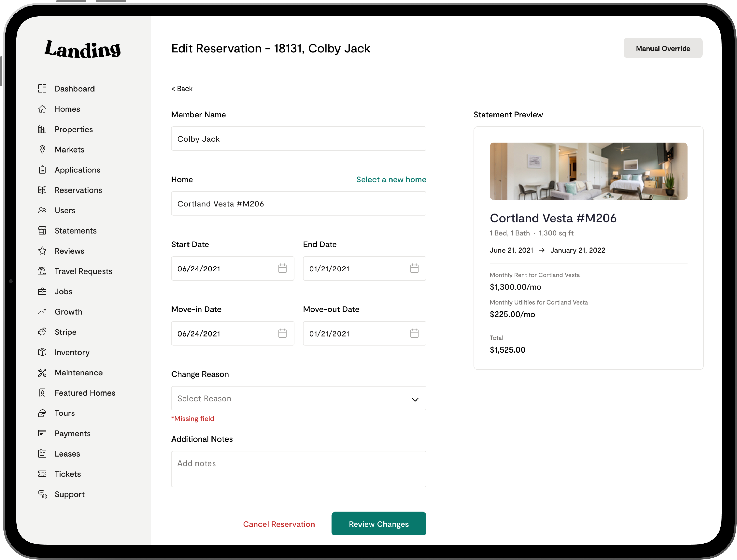Click the Review Changes button

(x=379, y=524)
